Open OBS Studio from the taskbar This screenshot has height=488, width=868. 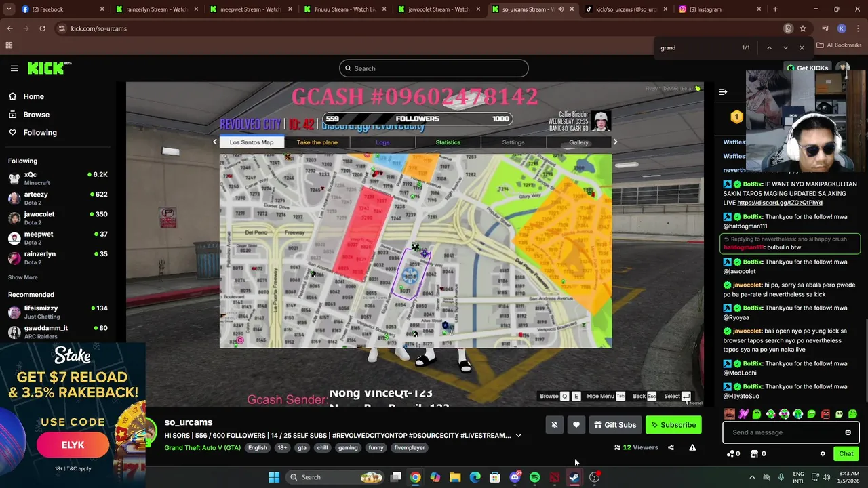594,477
